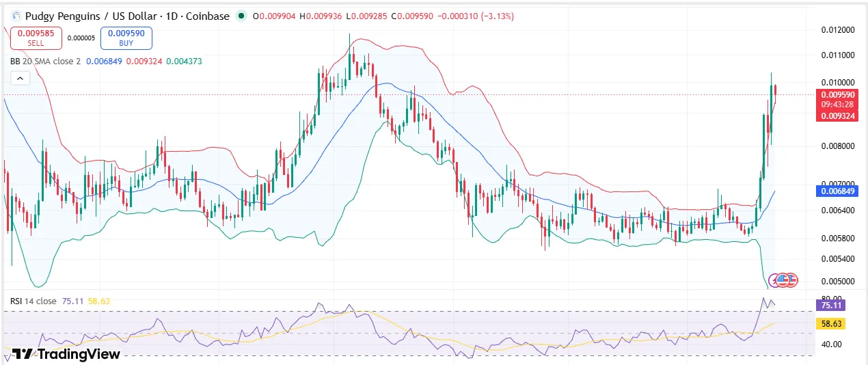The width and height of the screenshot is (868, 365).
Task: Click the yellow 58.63 RSI axis label
Action: pos(832,324)
